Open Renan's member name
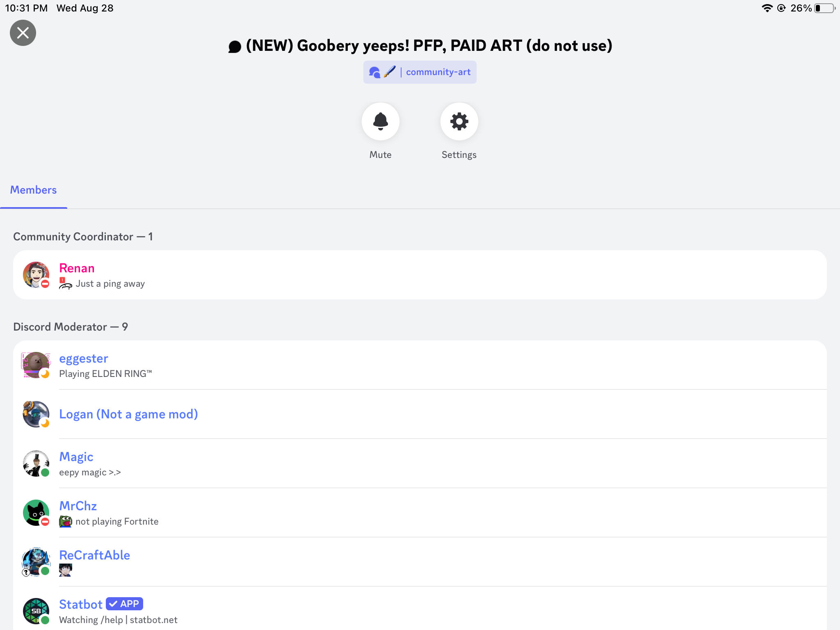 click(x=77, y=268)
